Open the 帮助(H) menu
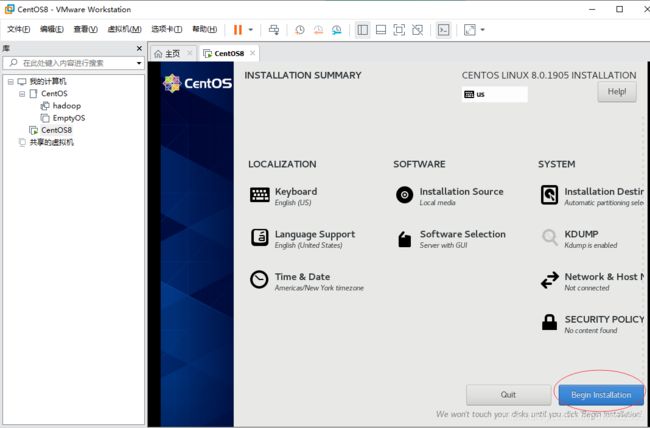This screenshot has height=428, width=650. click(204, 29)
